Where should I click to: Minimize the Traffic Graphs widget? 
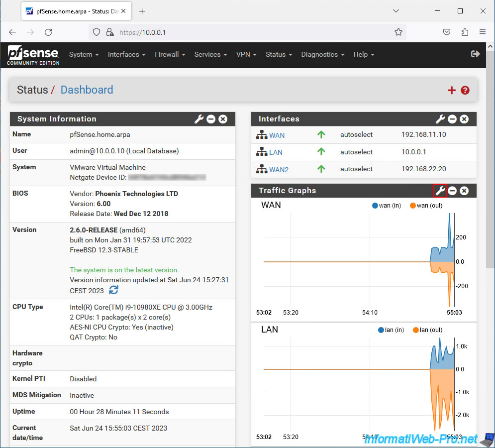coord(452,191)
